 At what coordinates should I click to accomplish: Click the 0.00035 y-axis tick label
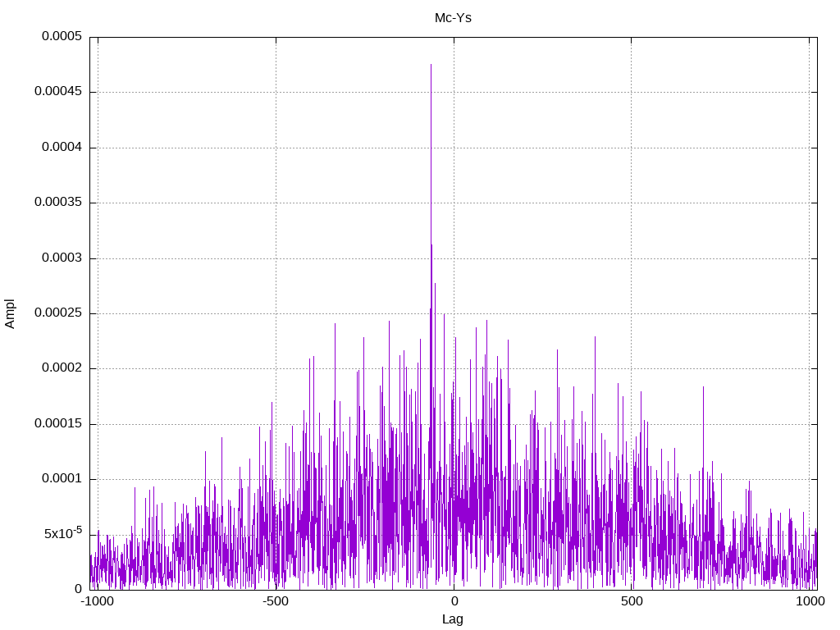coord(58,202)
